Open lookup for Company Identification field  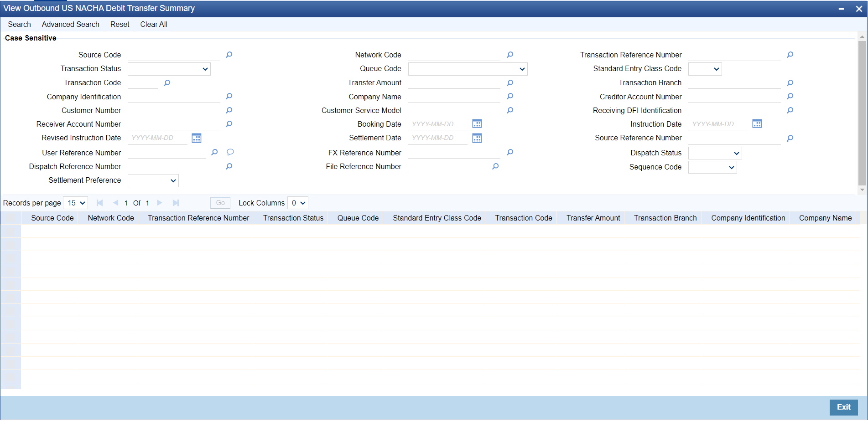pyautogui.click(x=229, y=97)
